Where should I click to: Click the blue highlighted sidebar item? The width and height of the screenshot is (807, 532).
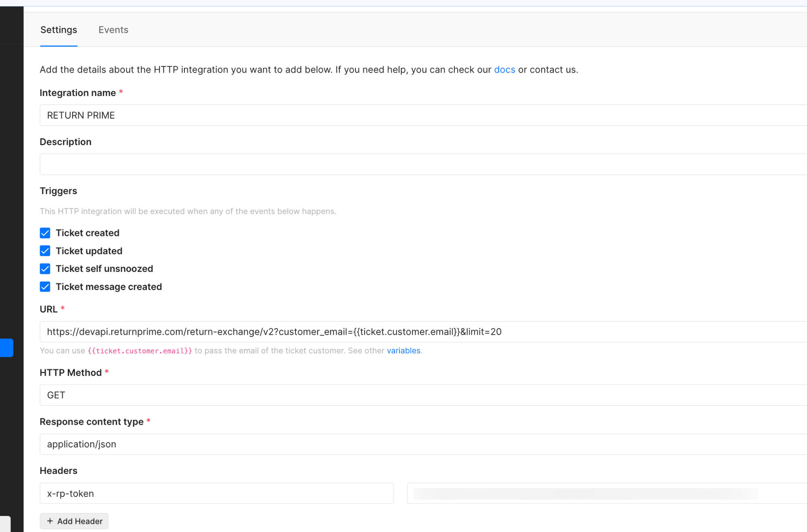pos(6,348)
